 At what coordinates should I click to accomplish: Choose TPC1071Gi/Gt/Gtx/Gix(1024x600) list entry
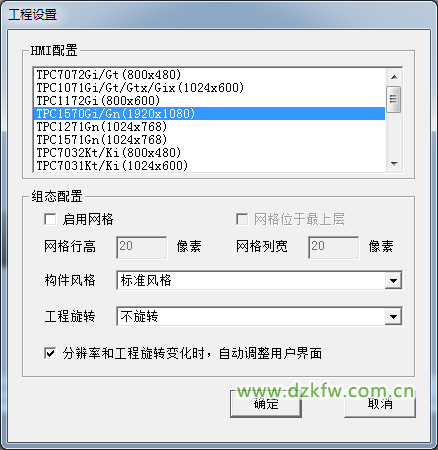tap(209, 88)
